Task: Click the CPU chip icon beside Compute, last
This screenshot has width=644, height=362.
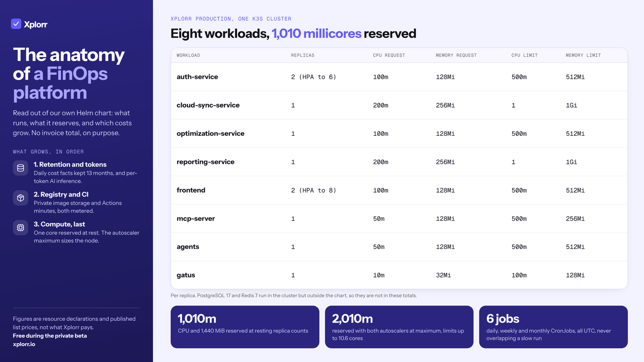Action: coord(20,228)
